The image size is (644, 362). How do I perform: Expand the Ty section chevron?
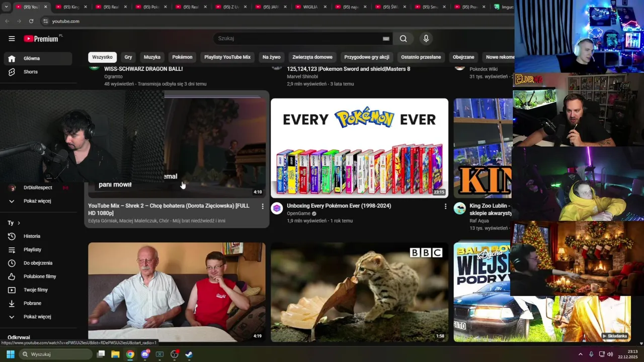tap(19, 223)
